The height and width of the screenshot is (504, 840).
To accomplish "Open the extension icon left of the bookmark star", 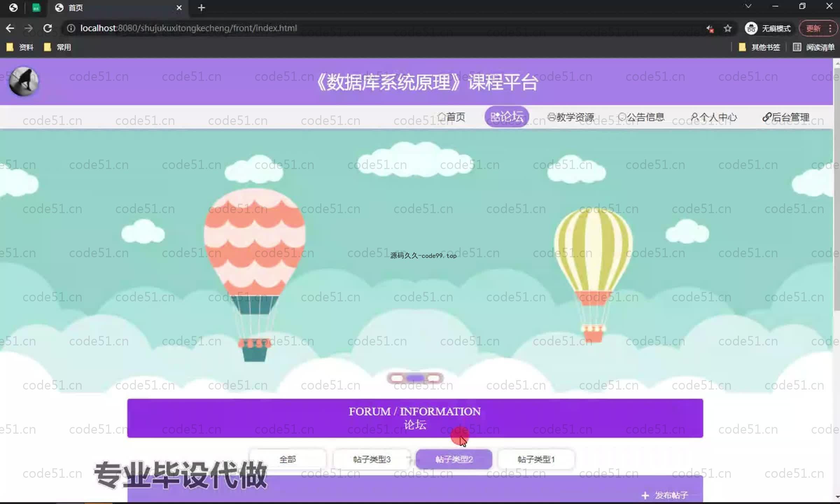I will tap(710, 28).
